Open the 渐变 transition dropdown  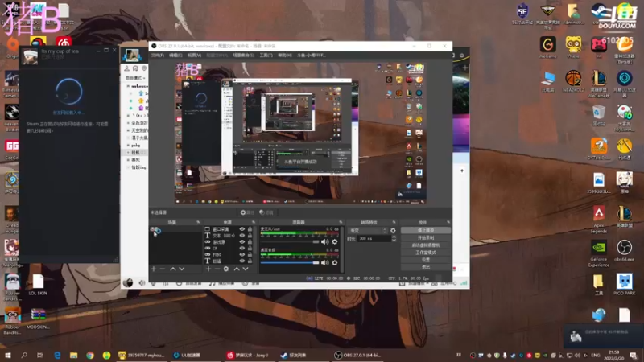(x=368, y=231)
